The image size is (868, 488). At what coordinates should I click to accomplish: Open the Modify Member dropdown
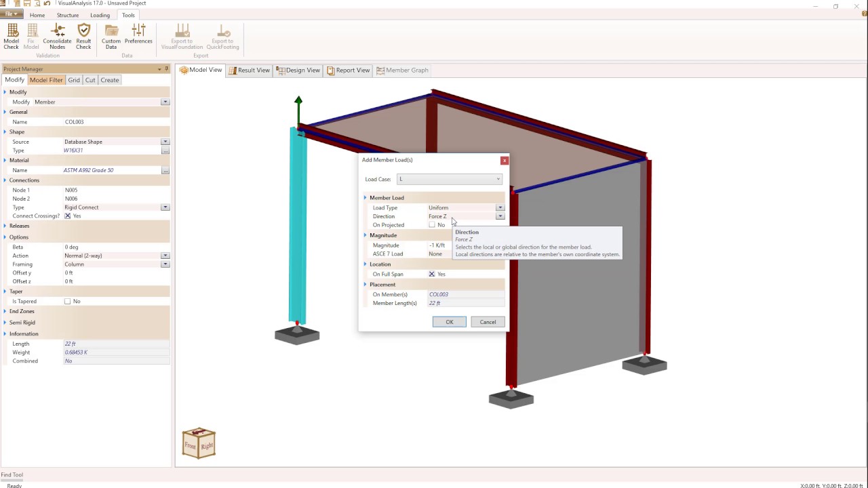[x=165, y=102]
